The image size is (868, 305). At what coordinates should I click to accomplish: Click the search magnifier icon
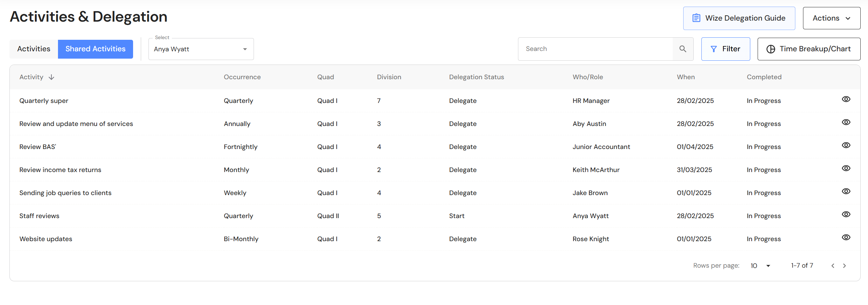(683, 49)
